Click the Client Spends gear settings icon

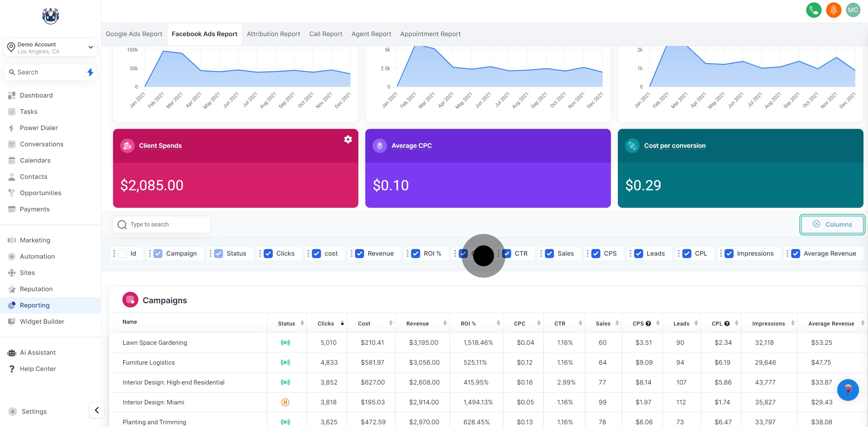pos(348,139)
